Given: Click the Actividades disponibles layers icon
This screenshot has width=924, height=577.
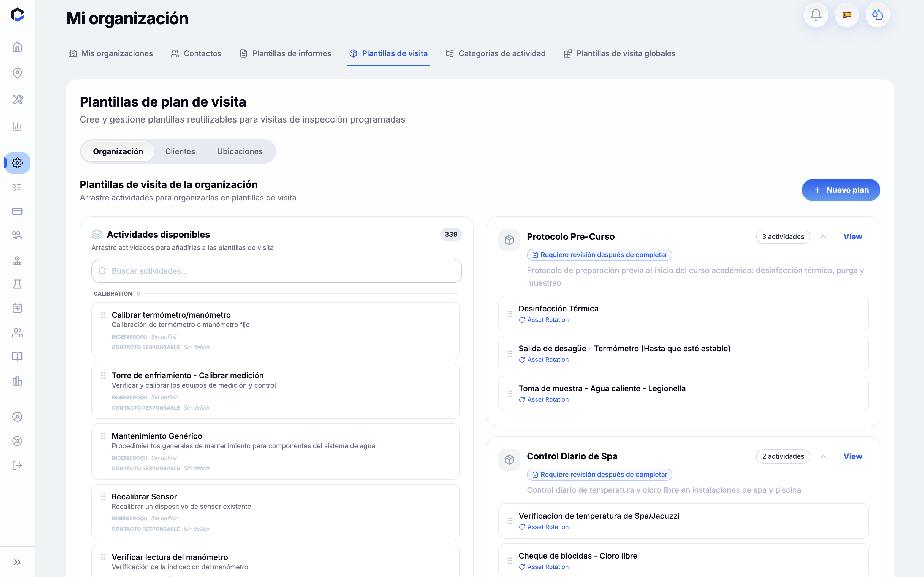Looking at the screenshot, I should (97, 234).
